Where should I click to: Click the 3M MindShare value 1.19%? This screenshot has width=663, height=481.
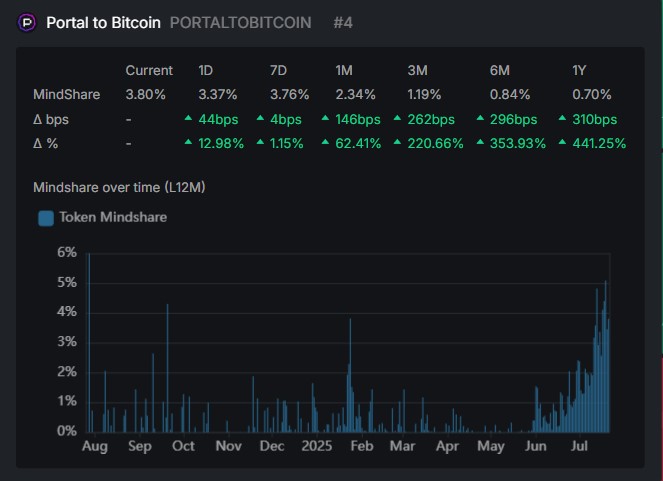[424, 94]
